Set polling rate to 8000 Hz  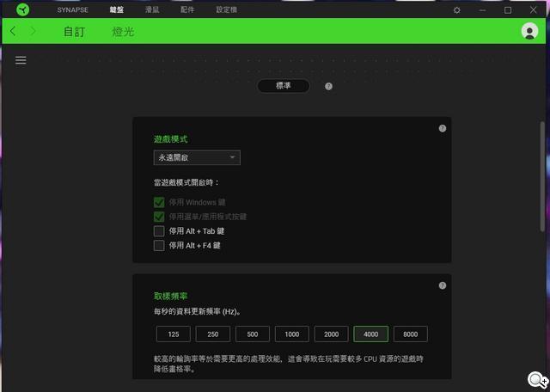pos(411,334)
